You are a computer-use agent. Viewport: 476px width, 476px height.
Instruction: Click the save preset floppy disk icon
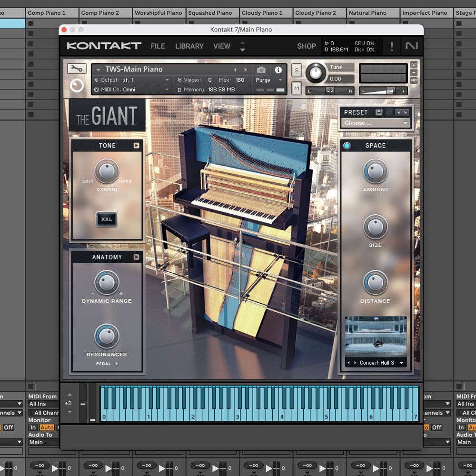(x=379, y=112)
